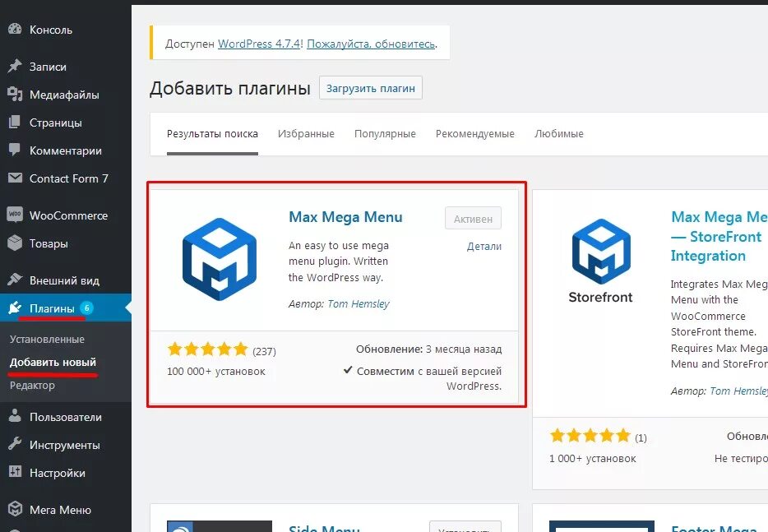Open WordPress 4.7.4 link
Viewport: 768px width, 532px height.
(x=259, y=44)
